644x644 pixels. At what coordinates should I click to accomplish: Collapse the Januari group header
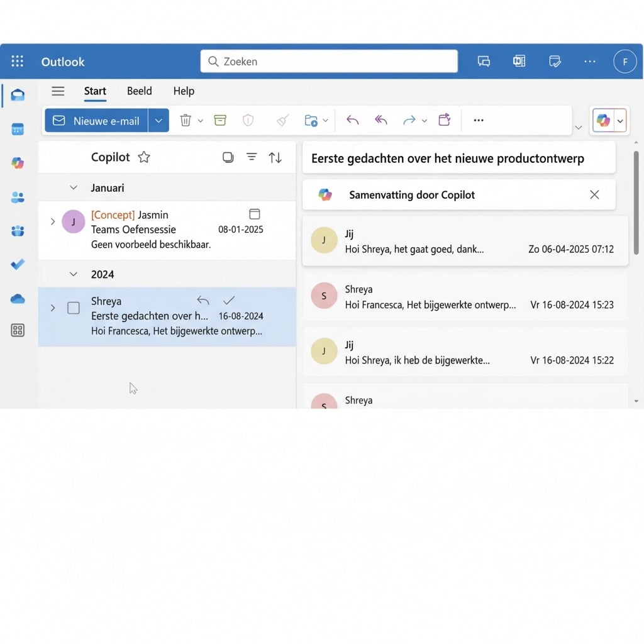coord(73,187)
